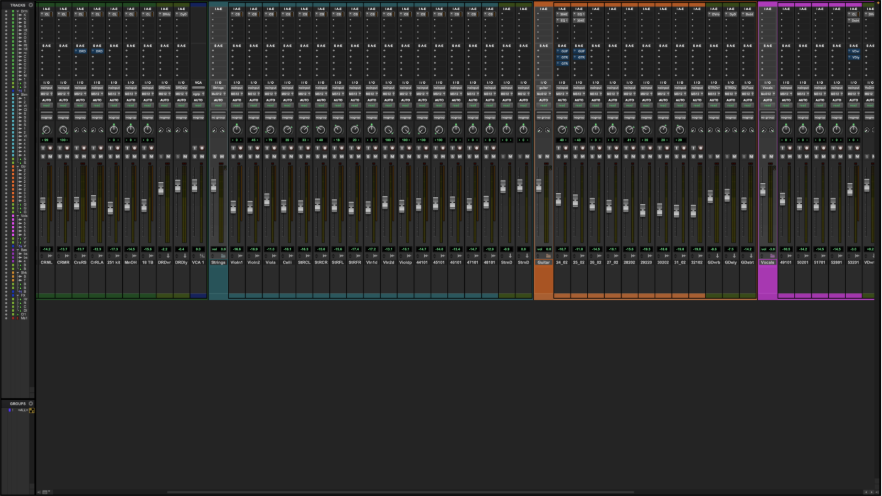Open the Tracks list options menu icon
This screenshot has width=882, height=496.
pyautogui.click(x=30, y=5)
